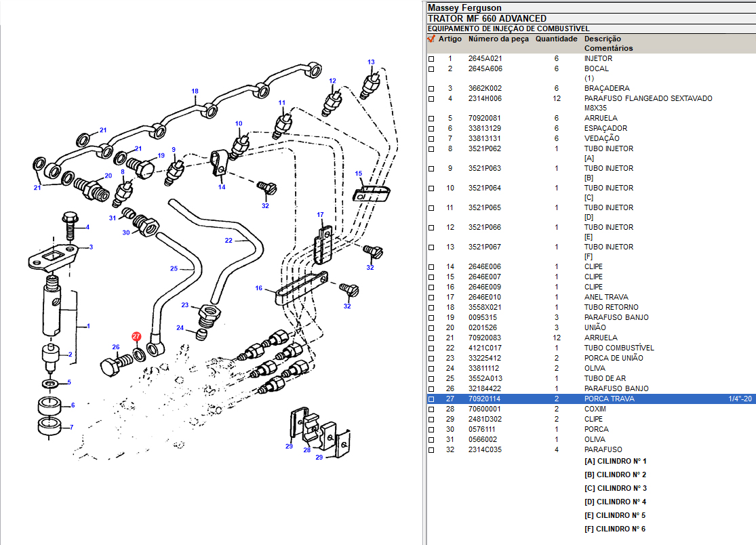Check the box for item 32 PARAFUSO
The image size is (756, 545).
(431, 450)
